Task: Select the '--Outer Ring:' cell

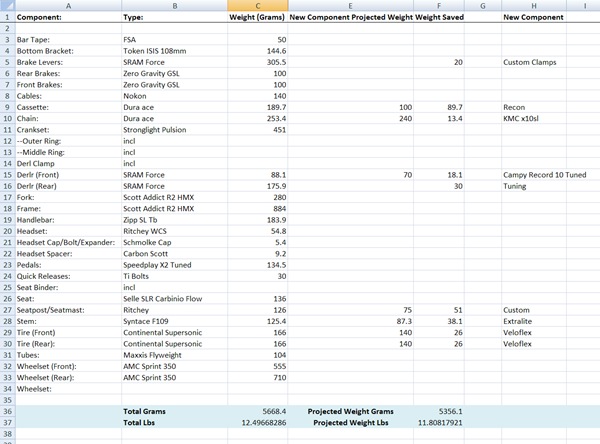Action: coord(68,141)
